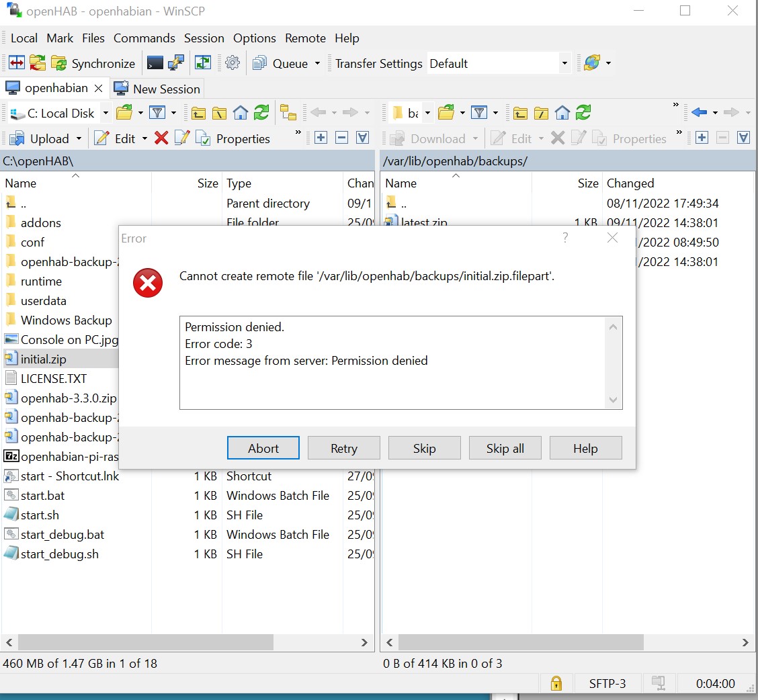The image size is (758, 700).
Task: Expand the local Edit dropdown arrow
Action: [x=144, y=139]
